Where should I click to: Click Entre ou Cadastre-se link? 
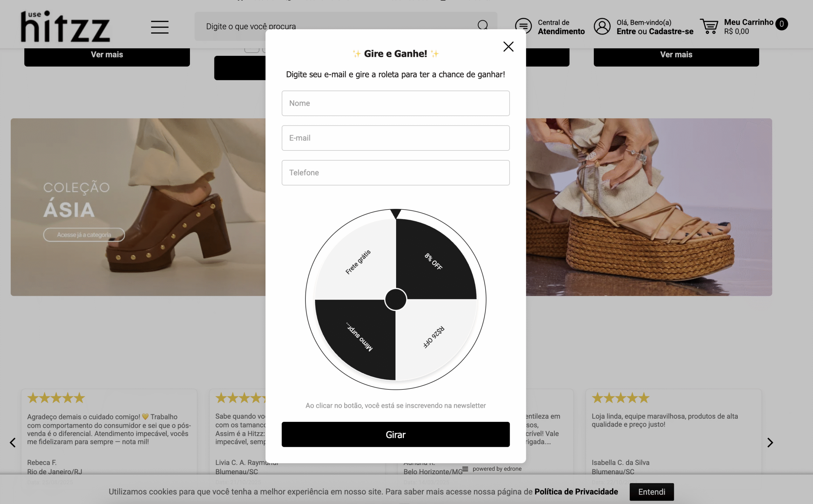pyautogui.click(x=655, y=31)
